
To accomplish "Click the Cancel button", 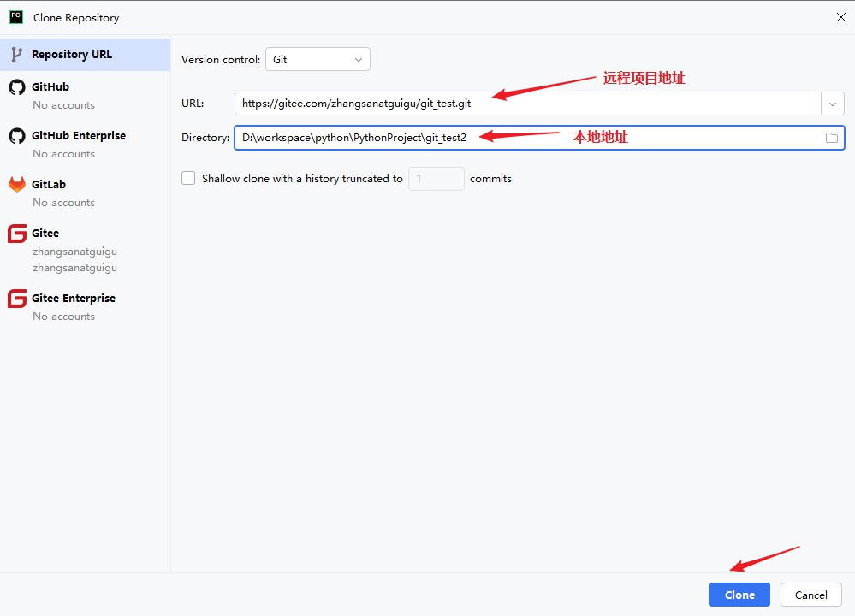I will [810, 595].
